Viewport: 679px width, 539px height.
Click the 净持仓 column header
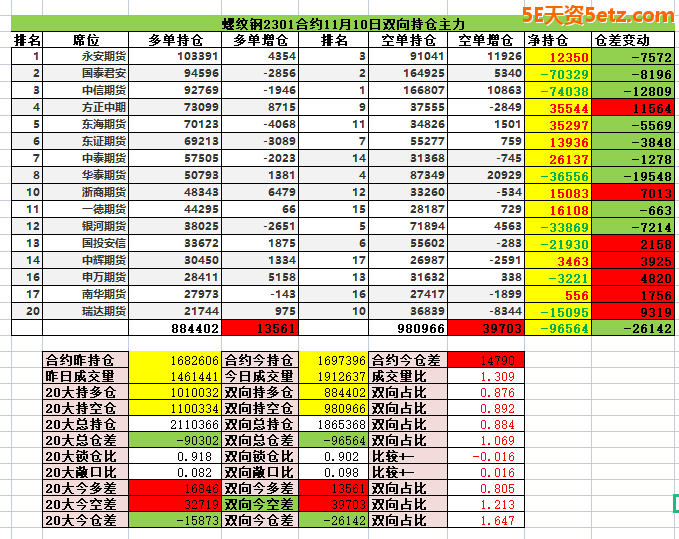[x=558, y=40]
